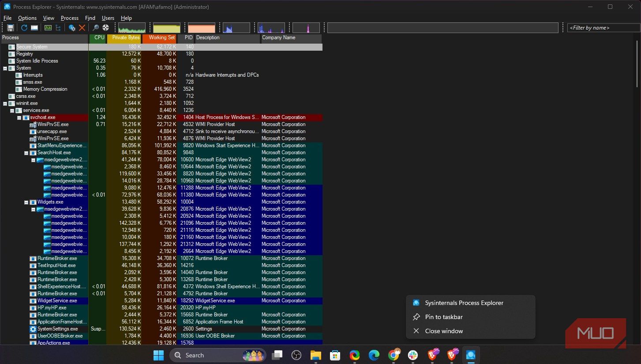Open Microsoft Edge from the taskbar
The width and height of the screenshot is (641, 364).
pyautogui.click(x=374, y=355)
